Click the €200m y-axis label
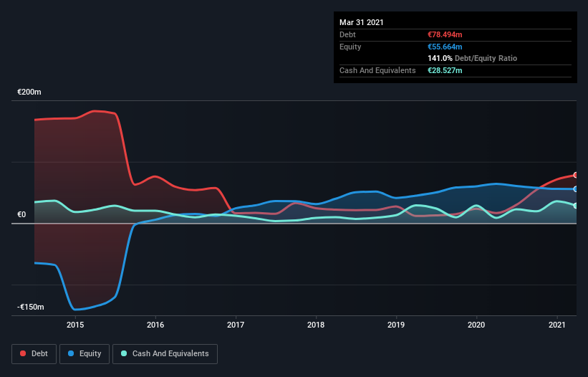Viewport: 588px width, 377px height. [29, 92]
